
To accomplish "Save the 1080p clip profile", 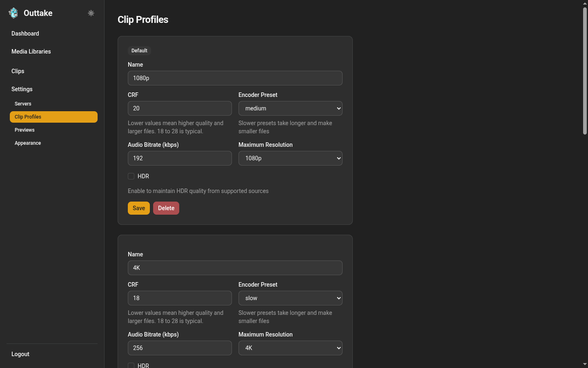I will click(x=139, y=208).
